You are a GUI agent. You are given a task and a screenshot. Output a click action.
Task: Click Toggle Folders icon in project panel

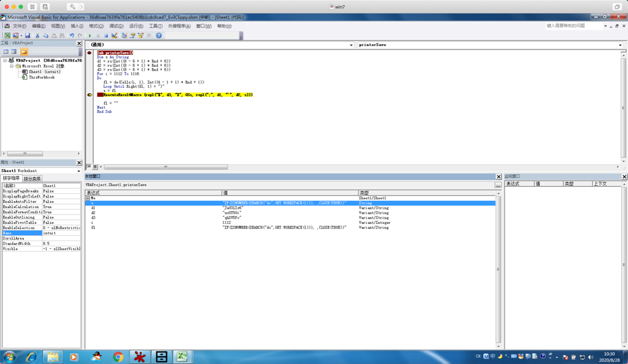pyautogui.click(x=24, y=52)
